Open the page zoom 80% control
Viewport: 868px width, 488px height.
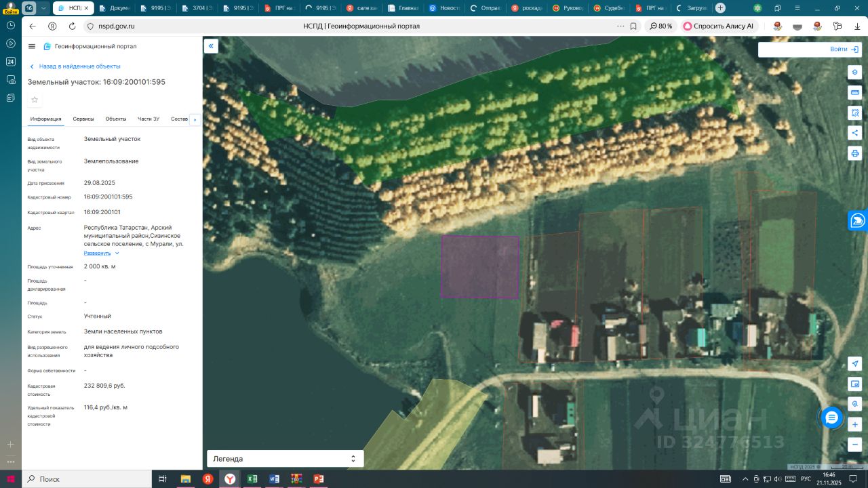[661, 26]
